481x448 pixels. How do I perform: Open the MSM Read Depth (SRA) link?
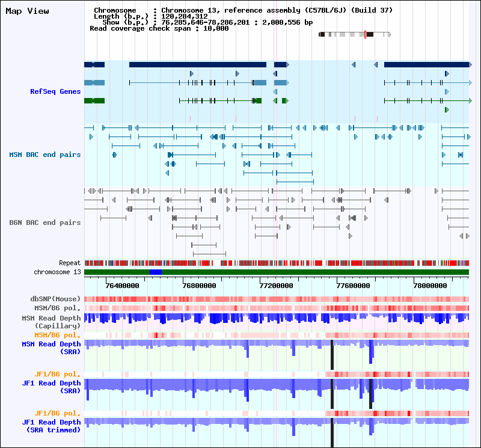coord(51,348)
